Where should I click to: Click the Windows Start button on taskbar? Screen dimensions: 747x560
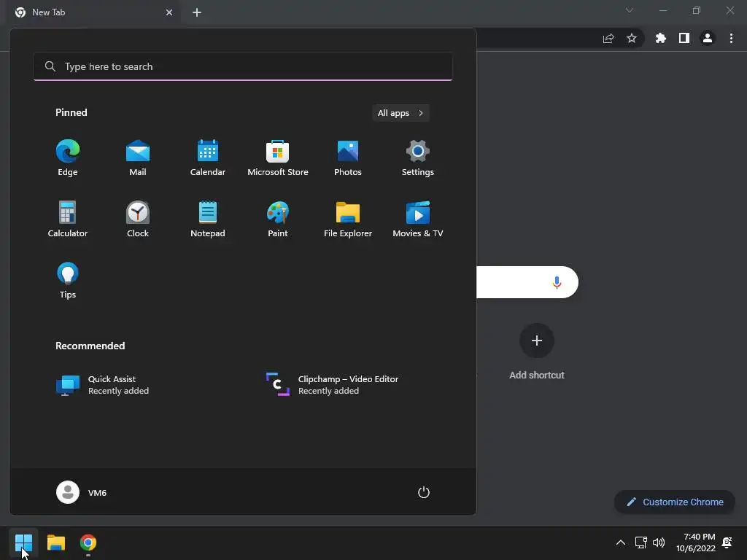23,542
